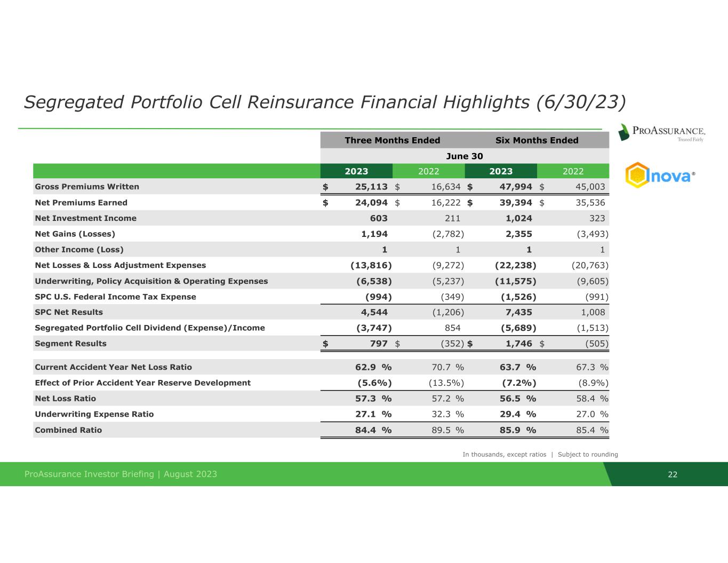This screenshot has height=563, width=728.
Task: Select the Six Months Ended header
Action: point(537,140)
